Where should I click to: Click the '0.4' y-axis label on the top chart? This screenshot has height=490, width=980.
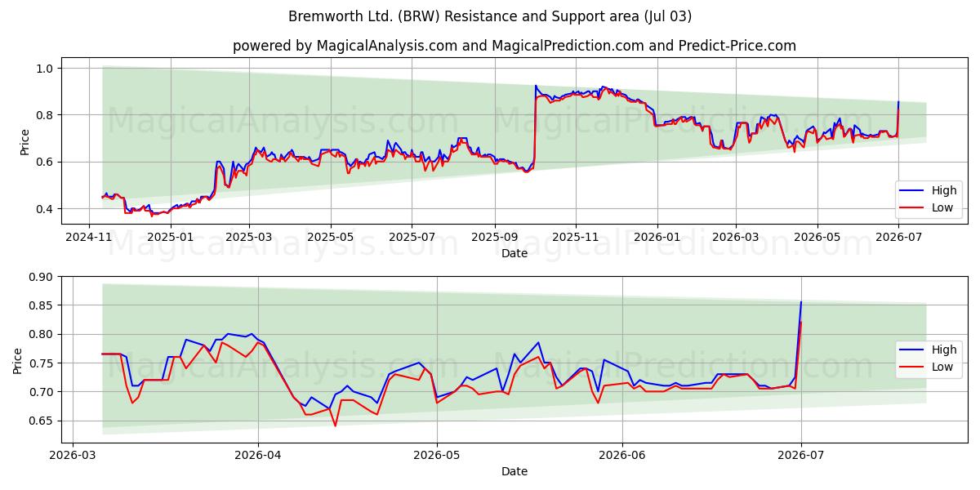(x=46, y=209)
